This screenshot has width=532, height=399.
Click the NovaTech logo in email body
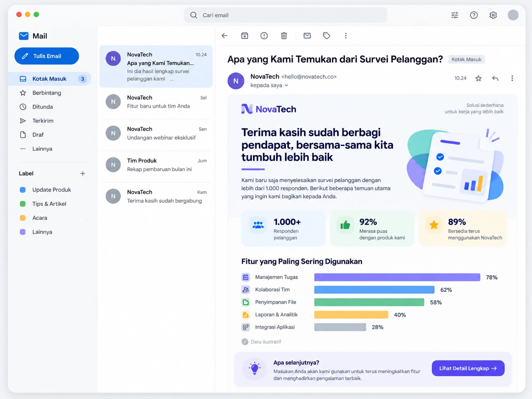[x=269, y=109]
